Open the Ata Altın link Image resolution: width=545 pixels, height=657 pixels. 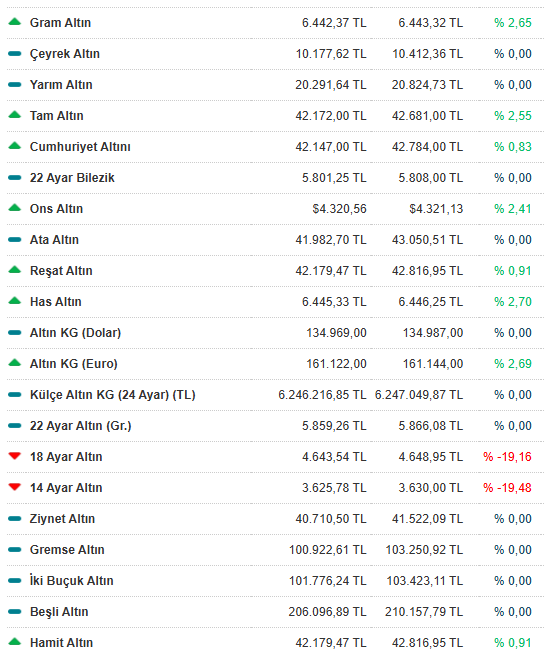coord(54,240)
